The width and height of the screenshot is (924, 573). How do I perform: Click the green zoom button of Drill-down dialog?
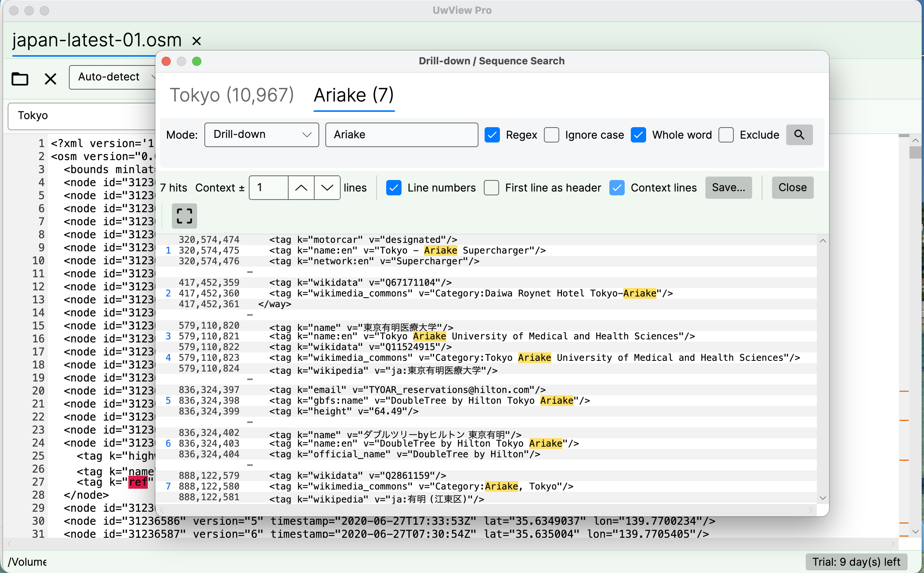pyautogui.click(x=197, y=61)
